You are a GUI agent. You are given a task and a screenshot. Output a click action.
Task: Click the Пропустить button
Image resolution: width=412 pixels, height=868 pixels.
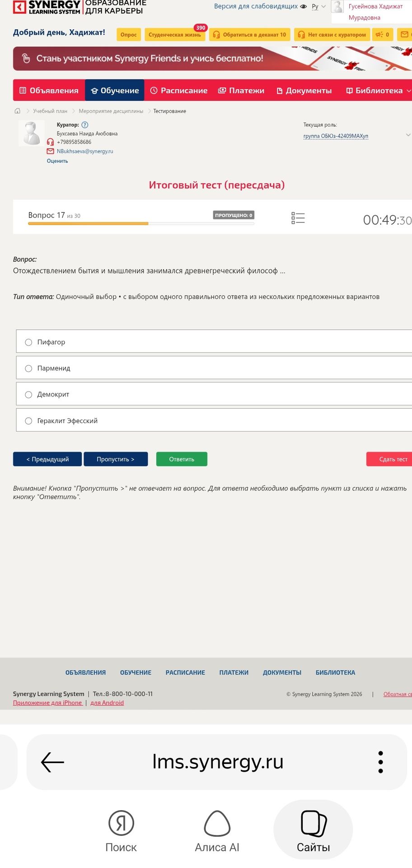coord(116,459)
